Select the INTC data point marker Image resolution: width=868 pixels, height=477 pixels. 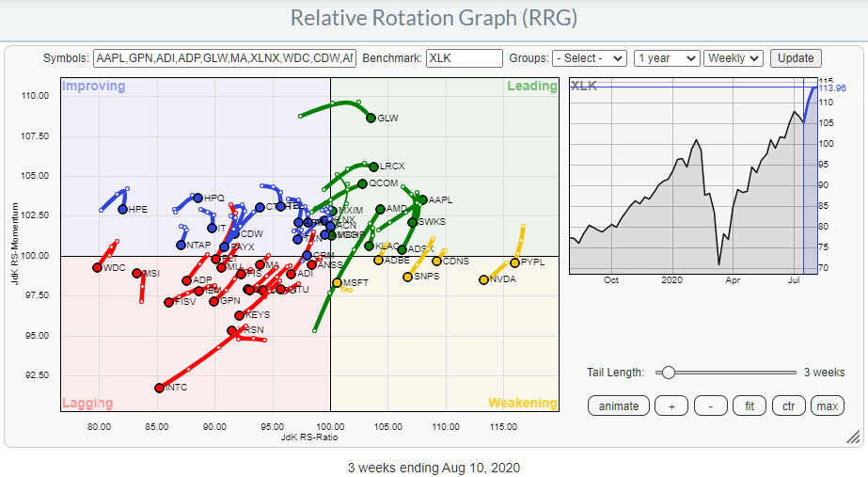pyautogui.click(x=159, y=388)
